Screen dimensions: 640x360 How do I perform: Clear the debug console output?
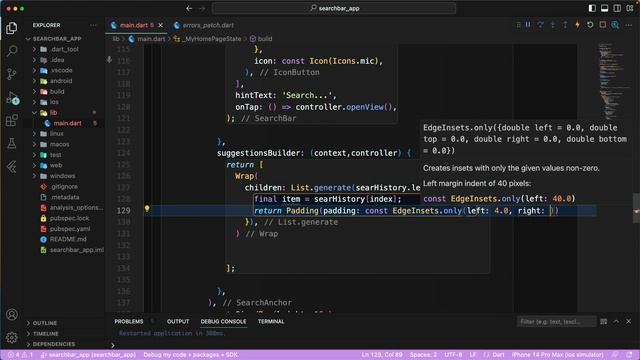coord(603,322)
